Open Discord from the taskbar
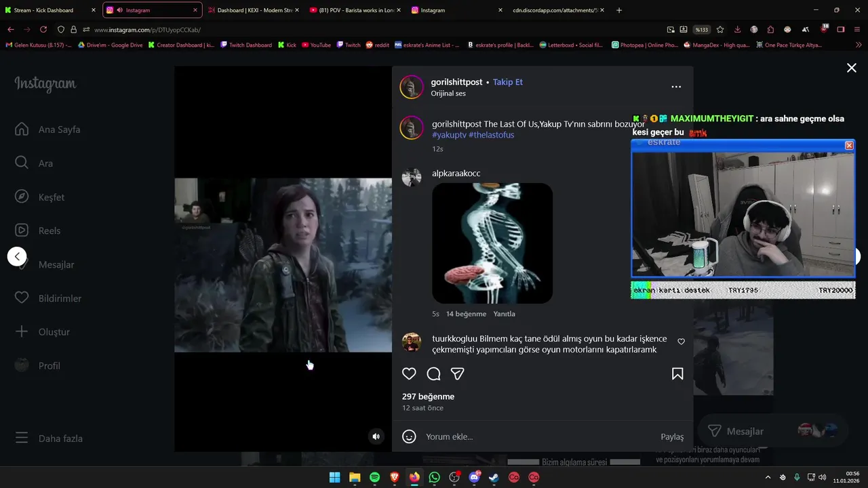Viewport: 868px width, 488px height. 474,477
